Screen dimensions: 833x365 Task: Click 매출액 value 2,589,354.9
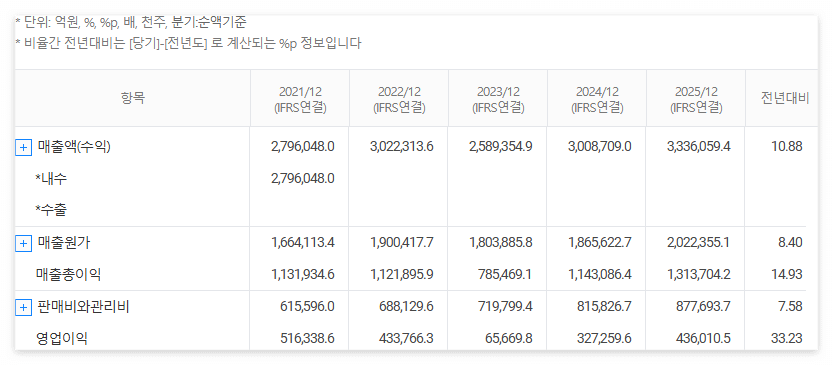(501, 147)
